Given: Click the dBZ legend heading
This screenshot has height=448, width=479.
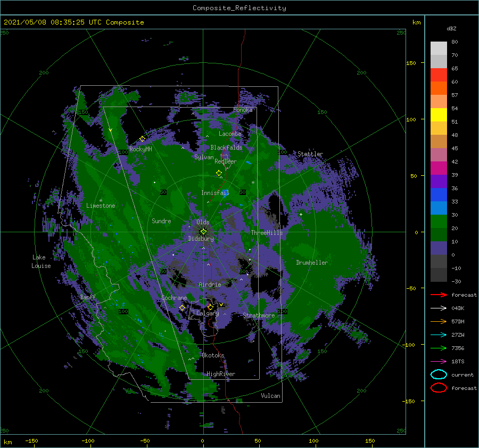Looking at the screenshot, I should point(451,28).
